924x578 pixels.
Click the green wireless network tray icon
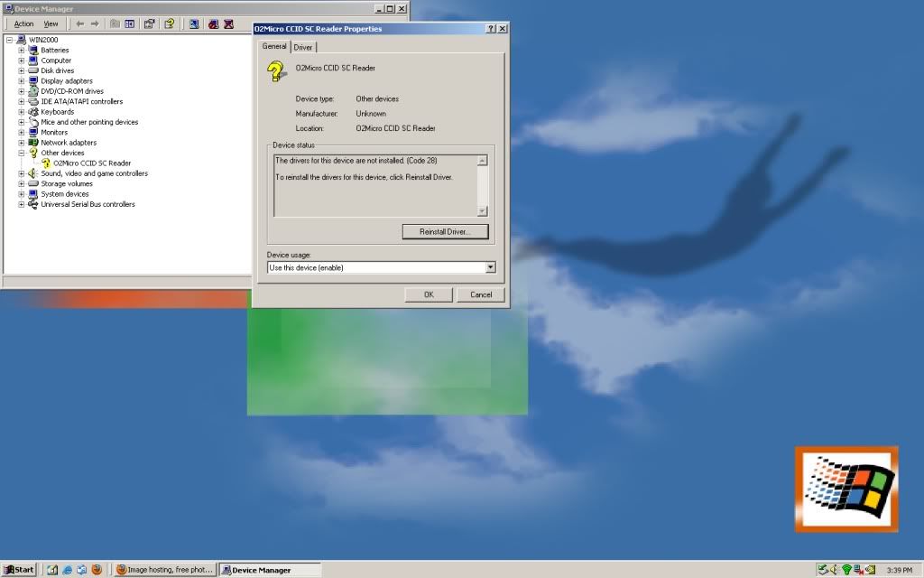(x=846, y=570)
